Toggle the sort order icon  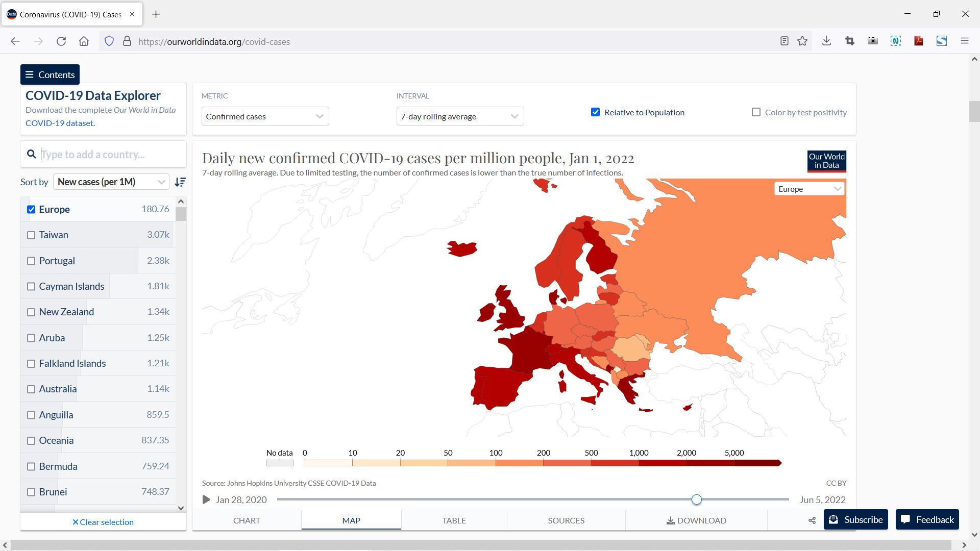point(180,182)
